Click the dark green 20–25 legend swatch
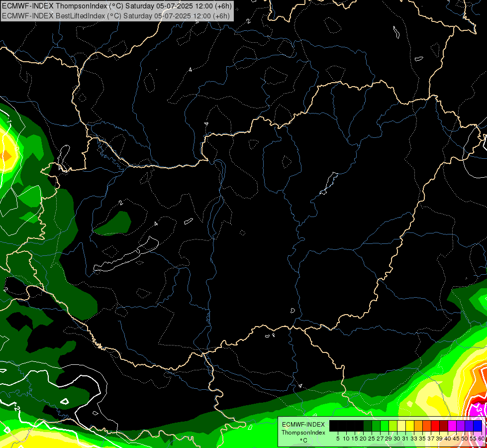The height and width of the screenshot is (448, 487). pos(368,426)
